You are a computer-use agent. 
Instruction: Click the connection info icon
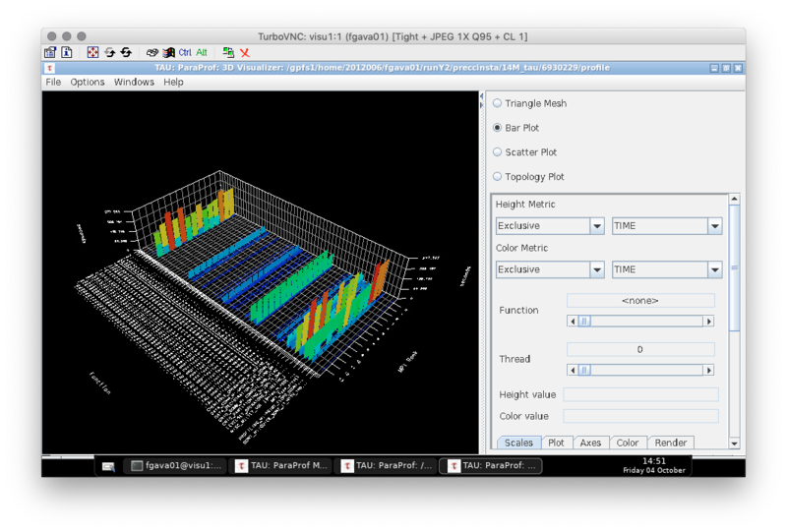67,52
